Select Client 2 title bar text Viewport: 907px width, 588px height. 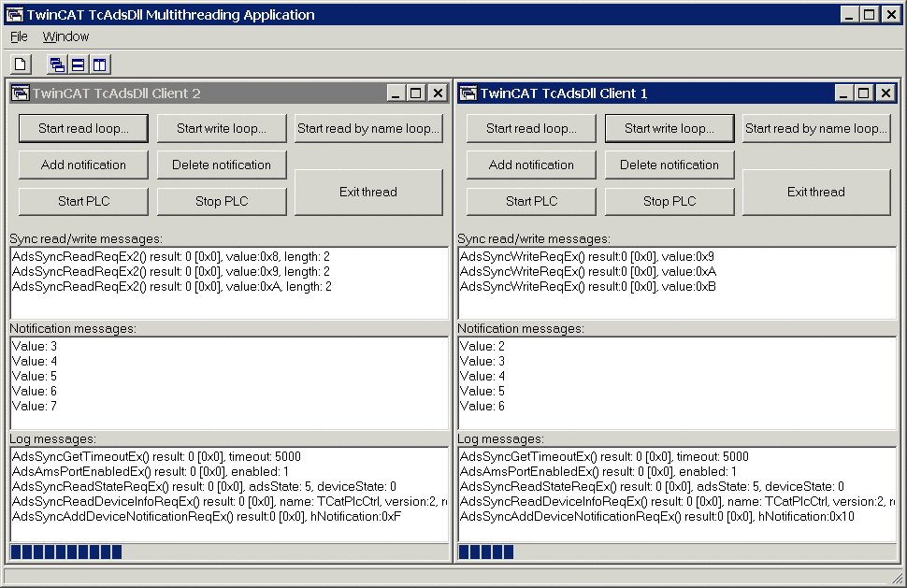(116, 93)
